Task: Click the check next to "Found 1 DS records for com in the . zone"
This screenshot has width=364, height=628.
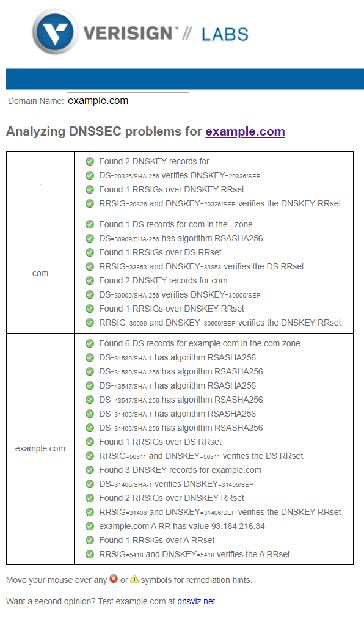Action: coord(90,224)
